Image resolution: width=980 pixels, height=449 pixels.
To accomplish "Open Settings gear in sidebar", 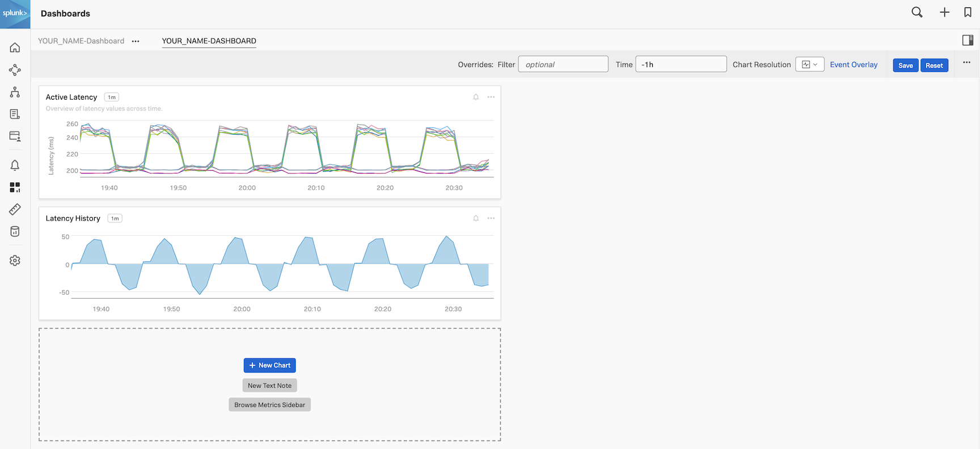I will click(15, 260).
